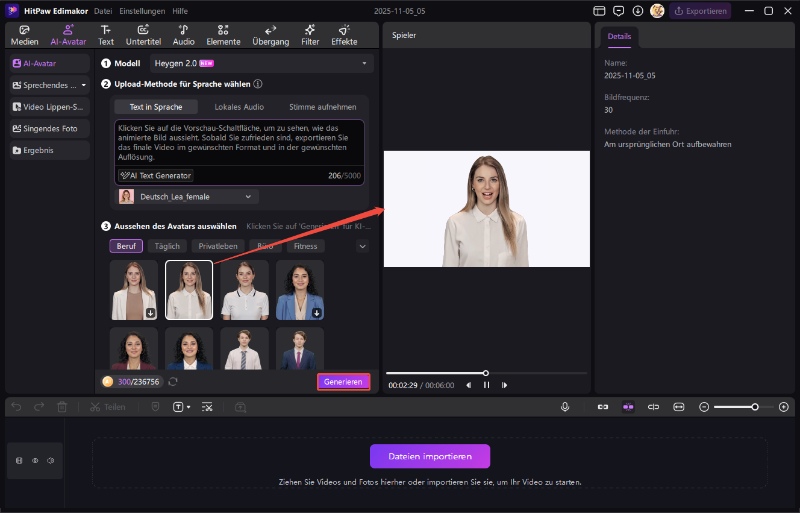The image size is (800, 513).
Task: Select the Fitness avatar category
Action: click(306, 246)
